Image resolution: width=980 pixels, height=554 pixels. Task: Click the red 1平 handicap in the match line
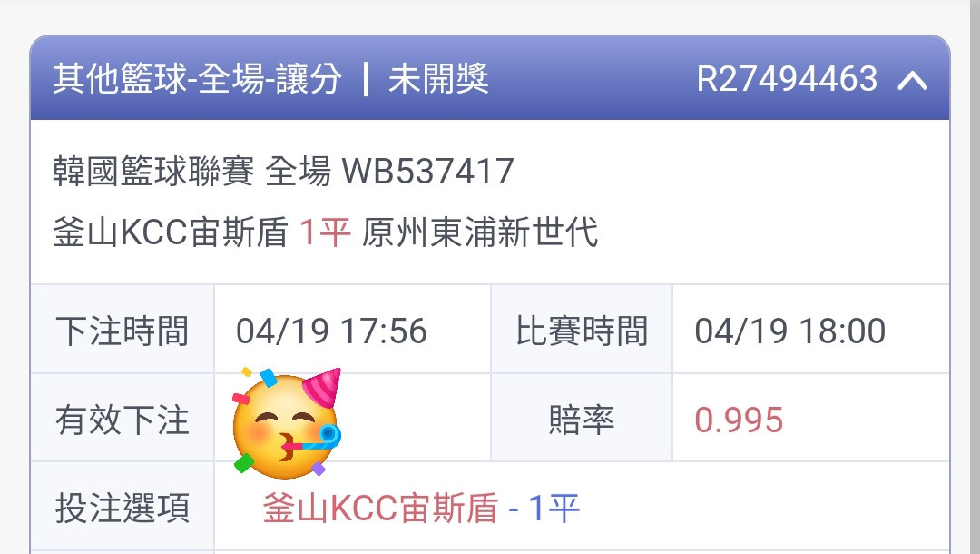(x=325, y=232)
